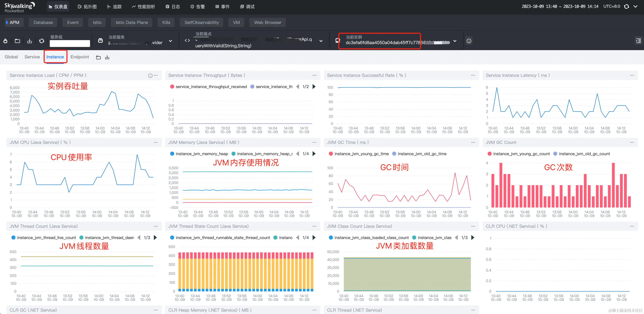Select the Istio Data Plane dashboard
Image resolution: width=644 pixels, height=314 pixels.
[x=132, y=23]
